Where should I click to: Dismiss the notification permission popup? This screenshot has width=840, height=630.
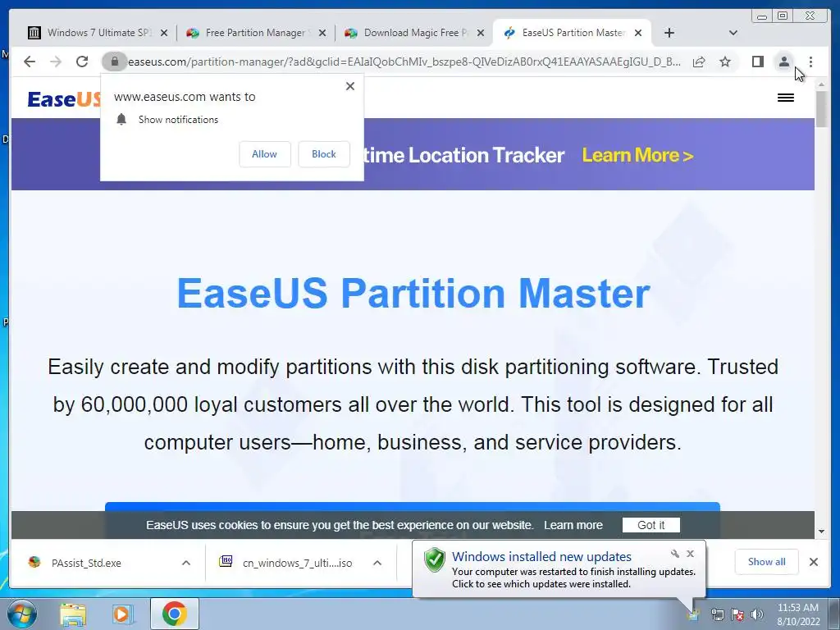[349, 85]
